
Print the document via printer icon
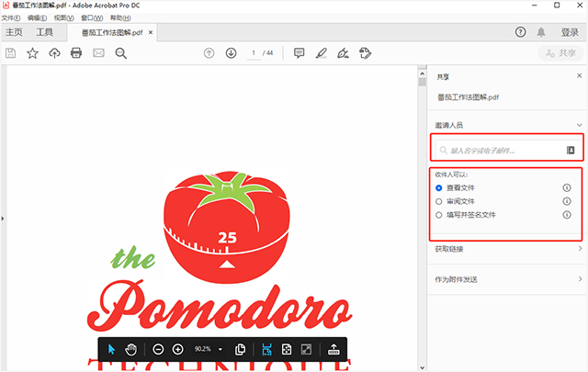click(x=76, y=53)
